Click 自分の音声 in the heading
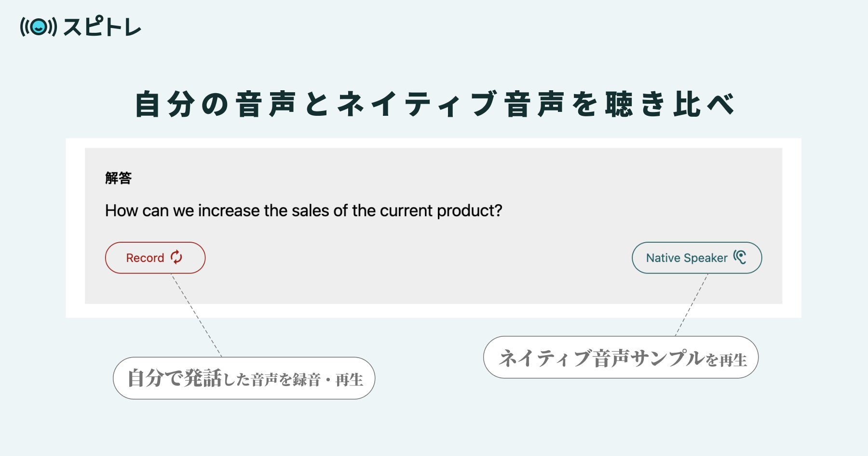 pyautogui.click(x=215, y=104)
